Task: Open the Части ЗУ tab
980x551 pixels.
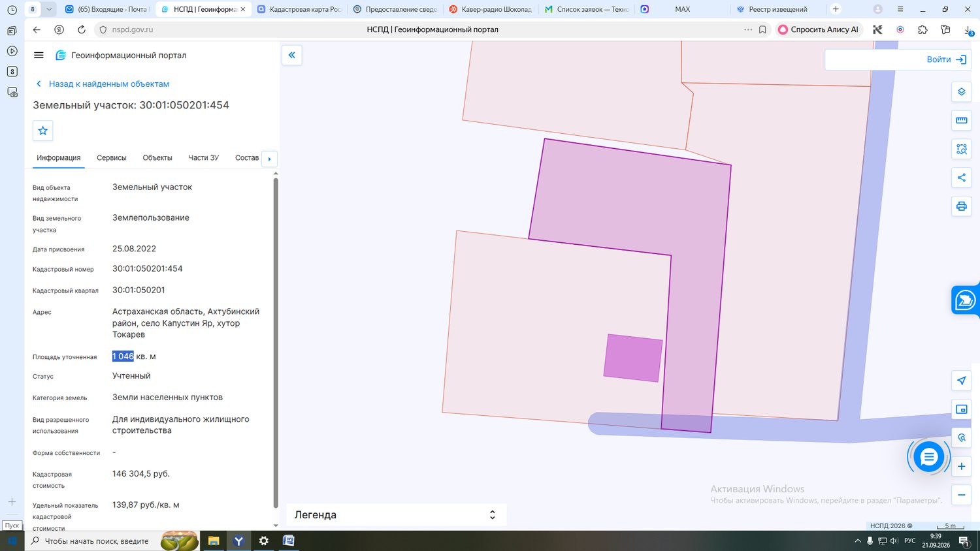Action: tap(204, 158)
